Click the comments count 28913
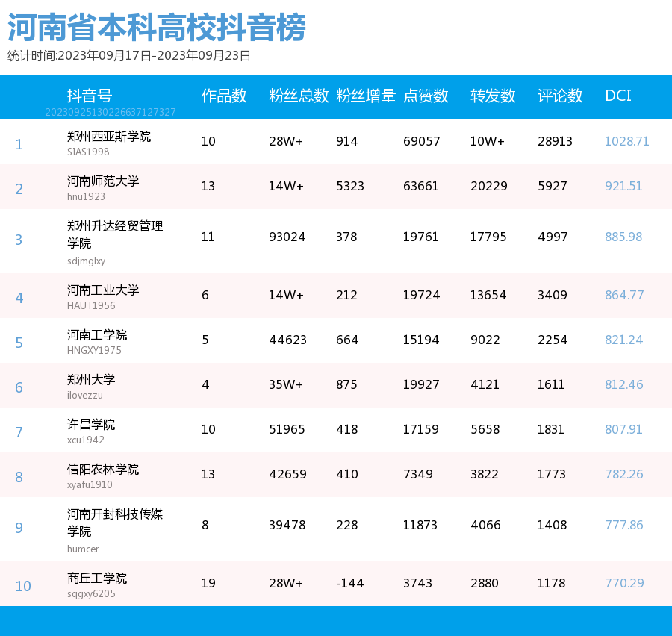672x636 pixels. click(555, 141)
